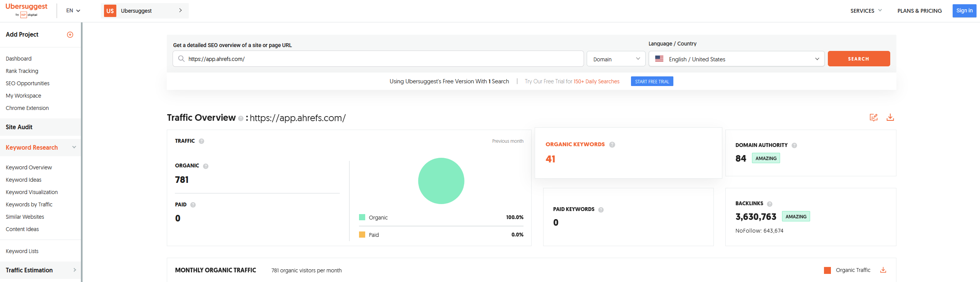
Task: Open Content Ideas
Action: click(x=22, y=229)
